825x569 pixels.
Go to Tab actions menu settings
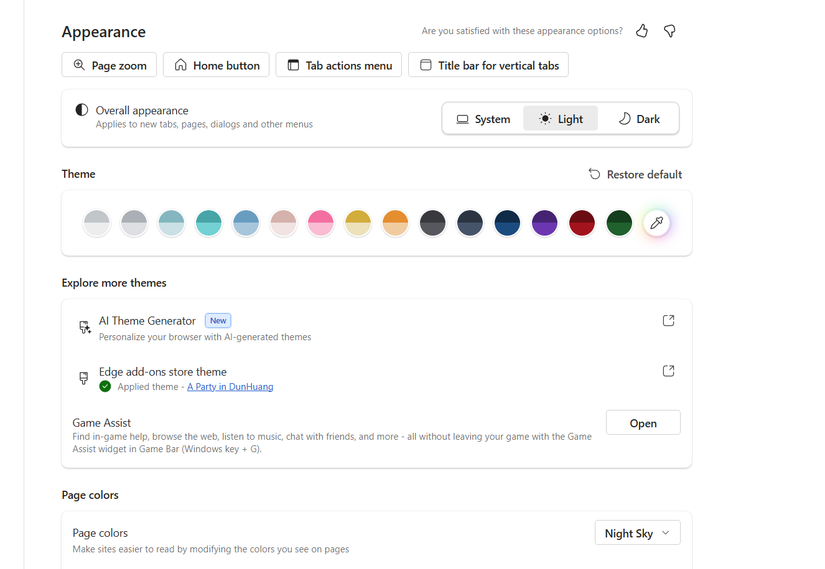[339, 65]
